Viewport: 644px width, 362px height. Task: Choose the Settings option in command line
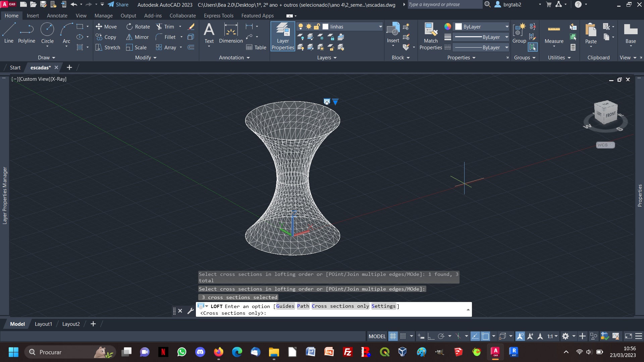click(383, 306)
